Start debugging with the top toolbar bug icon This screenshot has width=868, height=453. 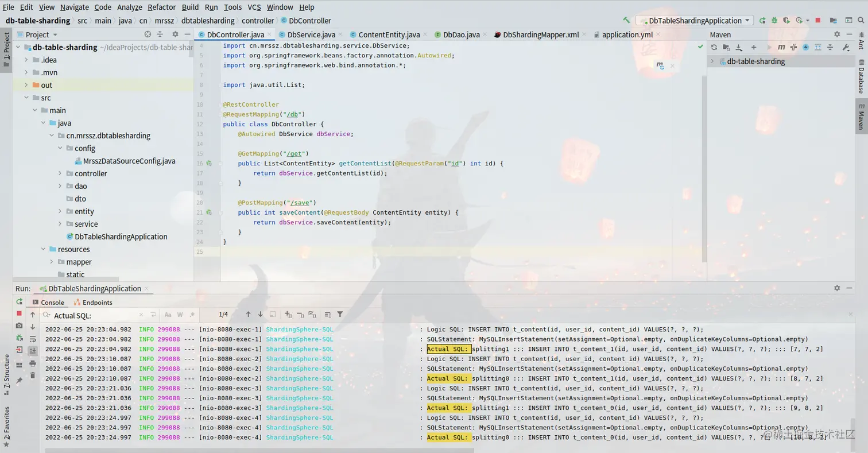pos(774,20)
